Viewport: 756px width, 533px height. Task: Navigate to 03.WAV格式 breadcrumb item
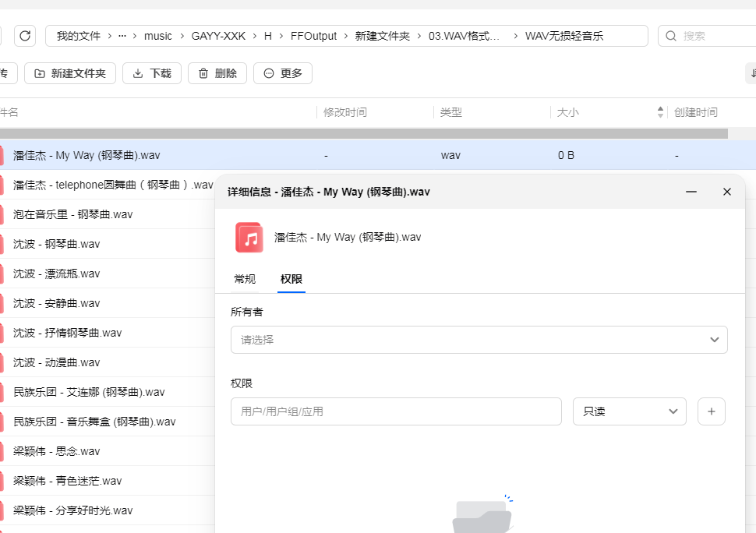point(464,36)
